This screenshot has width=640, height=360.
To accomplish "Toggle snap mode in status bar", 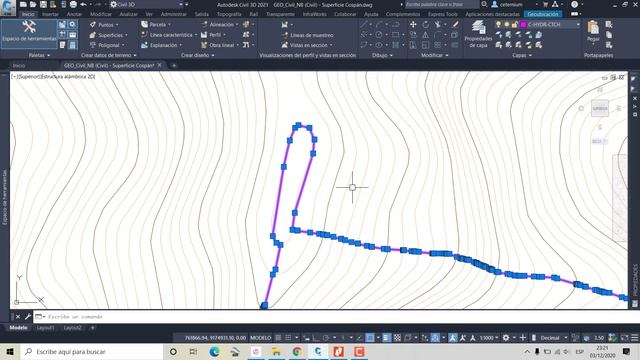I will coord(288,338).
